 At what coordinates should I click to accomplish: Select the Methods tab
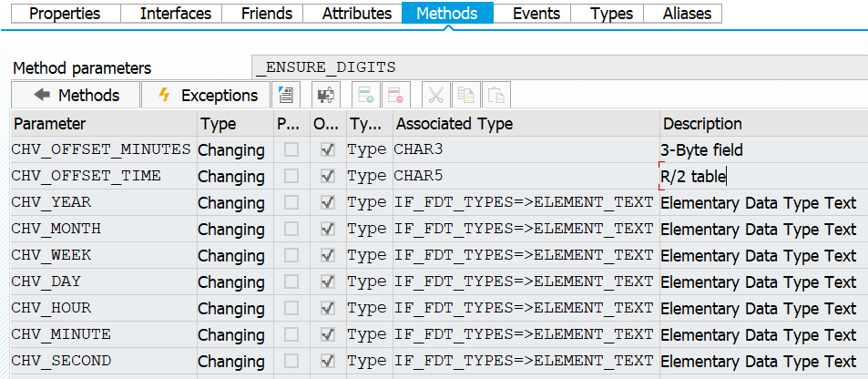[x=447, y=14]
